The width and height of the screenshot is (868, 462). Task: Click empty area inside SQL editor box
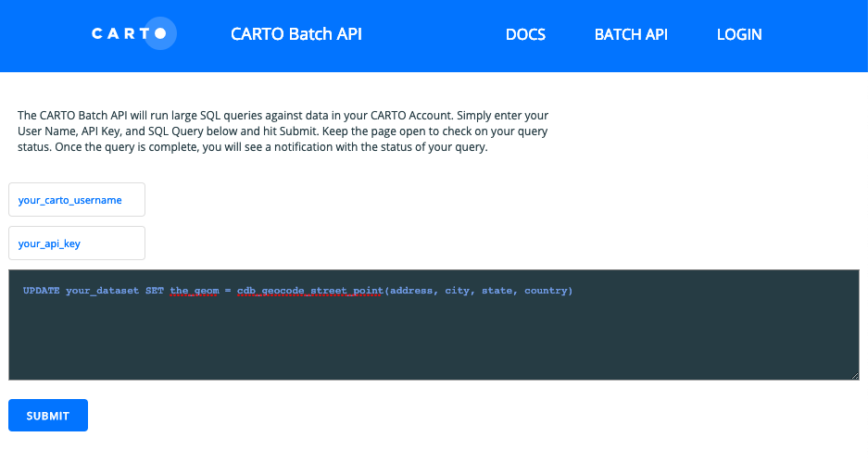pyautogui.click(x=434, y=343)
